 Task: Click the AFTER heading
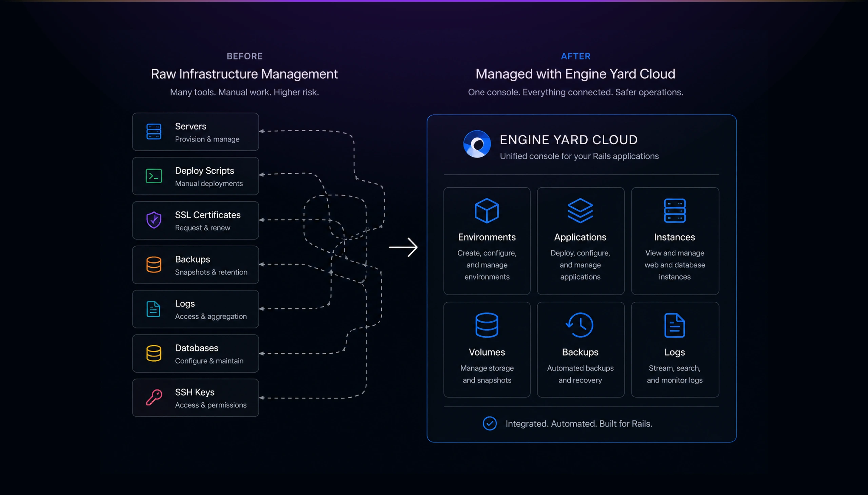click(575, 56)
